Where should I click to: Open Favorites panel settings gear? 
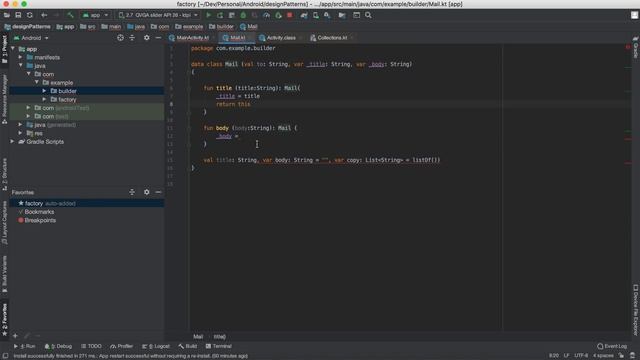click(147, 192)
